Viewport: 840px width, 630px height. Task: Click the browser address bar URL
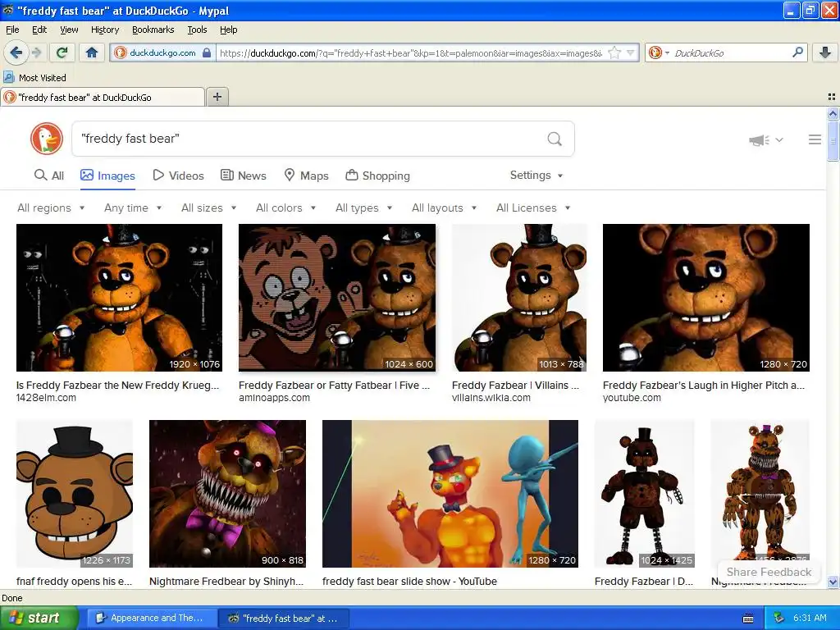pos(410,53)
